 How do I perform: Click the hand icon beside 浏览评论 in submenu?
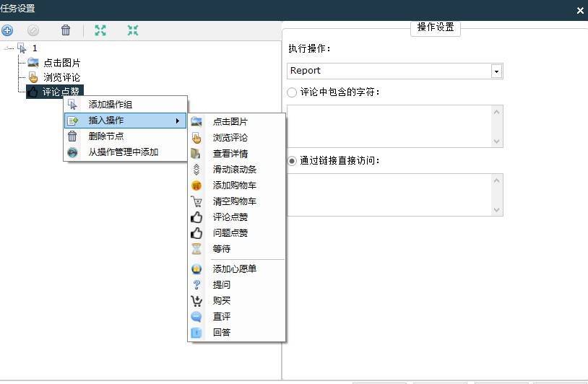(196, 138)
